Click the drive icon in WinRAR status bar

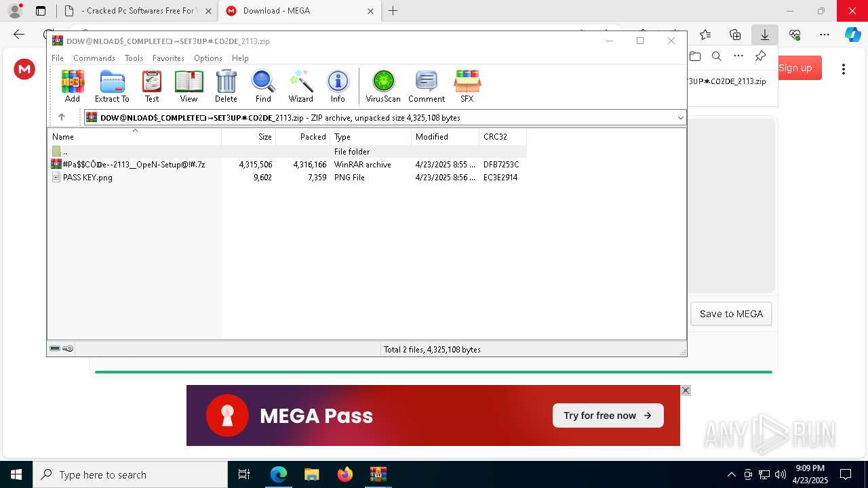tap(55, 348)
